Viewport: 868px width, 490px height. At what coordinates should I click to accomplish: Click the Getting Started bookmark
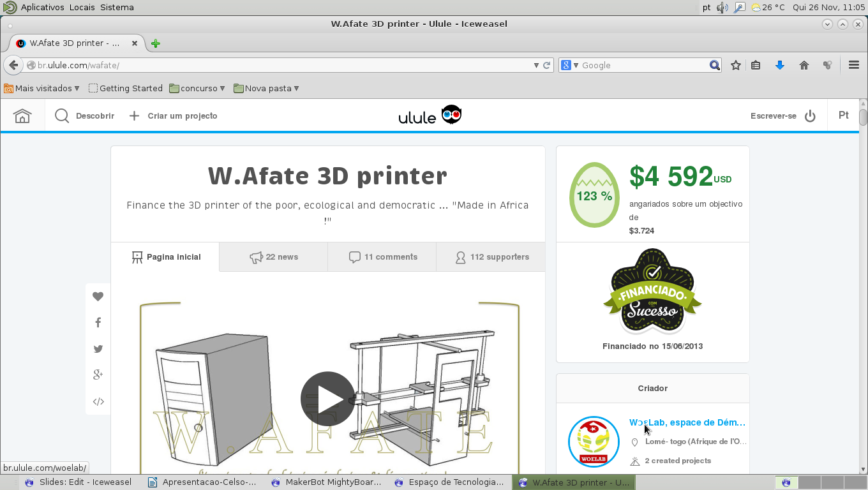point(126,88)
